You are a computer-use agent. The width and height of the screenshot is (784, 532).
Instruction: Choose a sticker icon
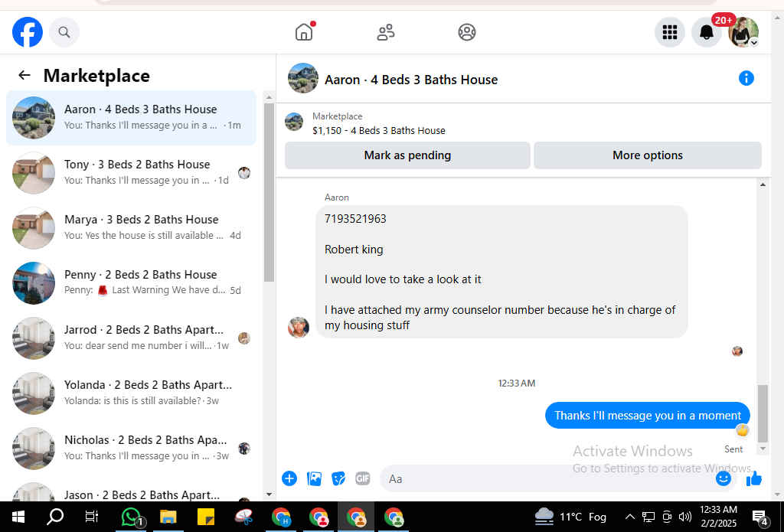coord(338,478)
